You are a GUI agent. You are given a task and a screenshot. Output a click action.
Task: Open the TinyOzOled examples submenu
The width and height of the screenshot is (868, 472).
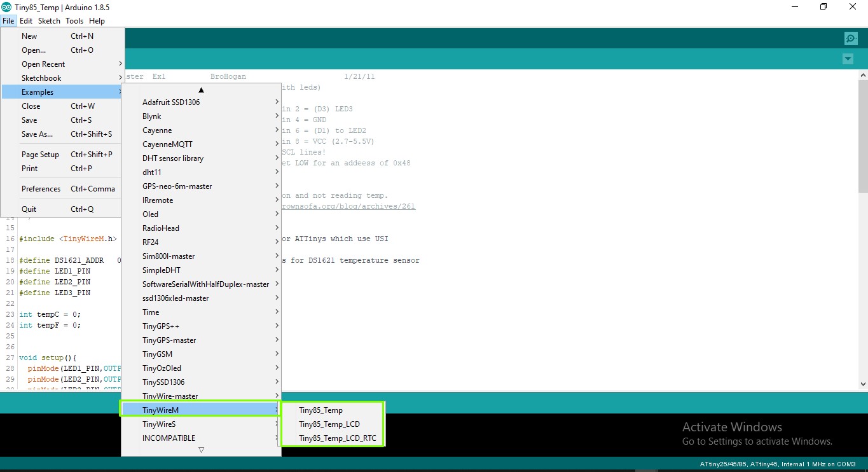coord(201,368)
